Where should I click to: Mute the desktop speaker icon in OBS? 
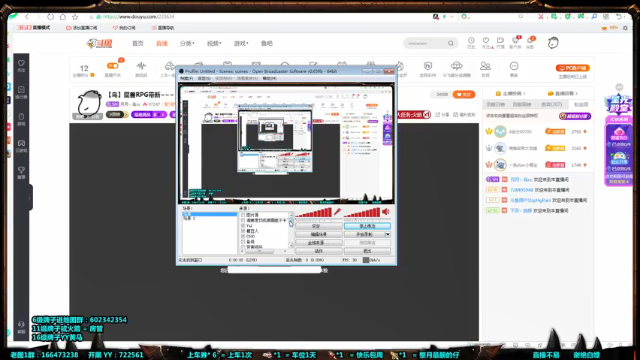(386, 211)
